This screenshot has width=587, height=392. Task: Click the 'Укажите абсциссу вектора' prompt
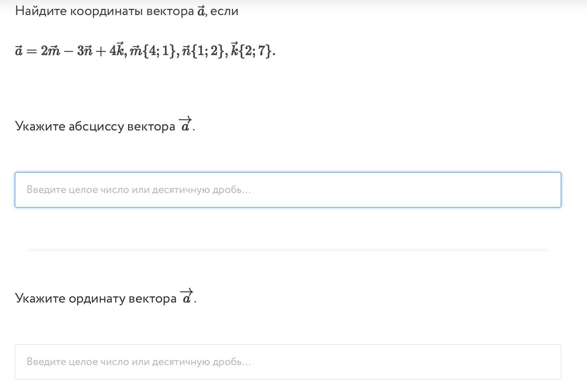95,126
